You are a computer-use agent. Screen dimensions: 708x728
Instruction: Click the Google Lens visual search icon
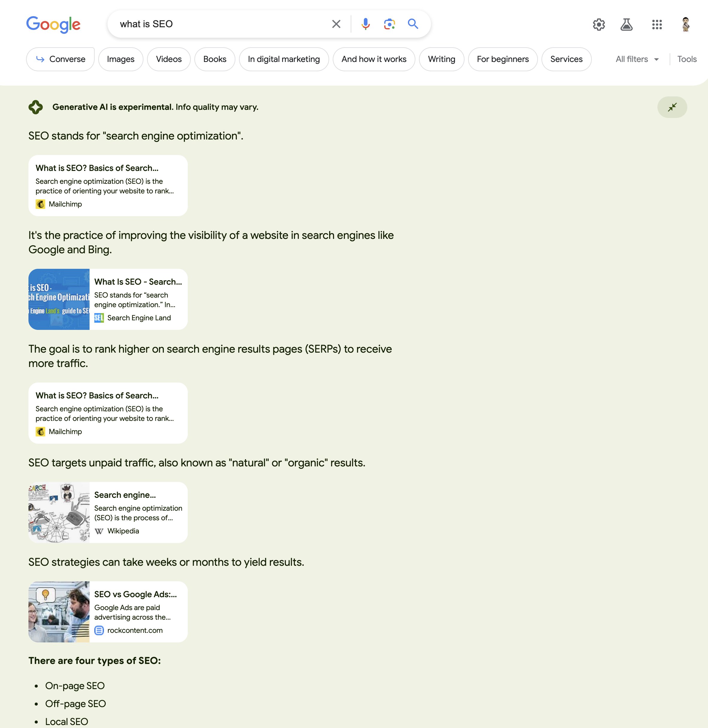tap(389, 24)
